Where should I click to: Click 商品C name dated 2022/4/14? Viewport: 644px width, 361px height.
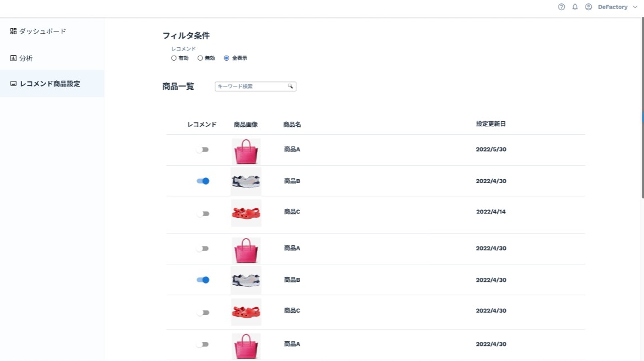(292, 212)
